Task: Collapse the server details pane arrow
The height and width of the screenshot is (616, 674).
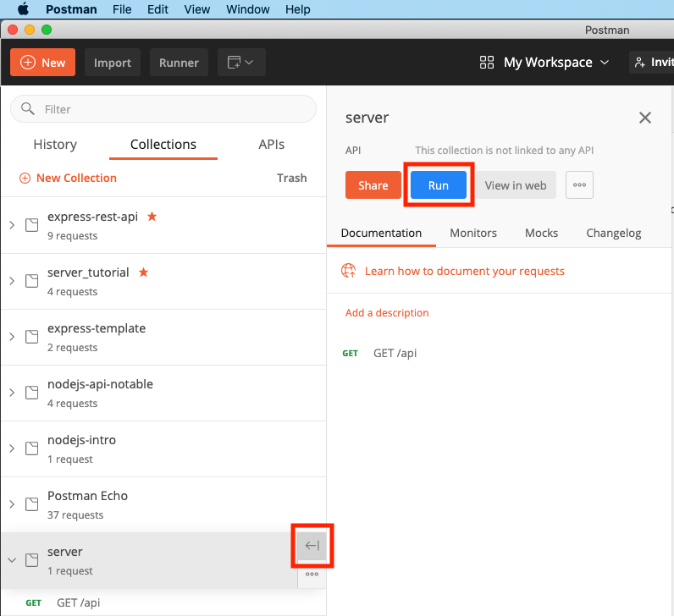Action: coord(312,546)
